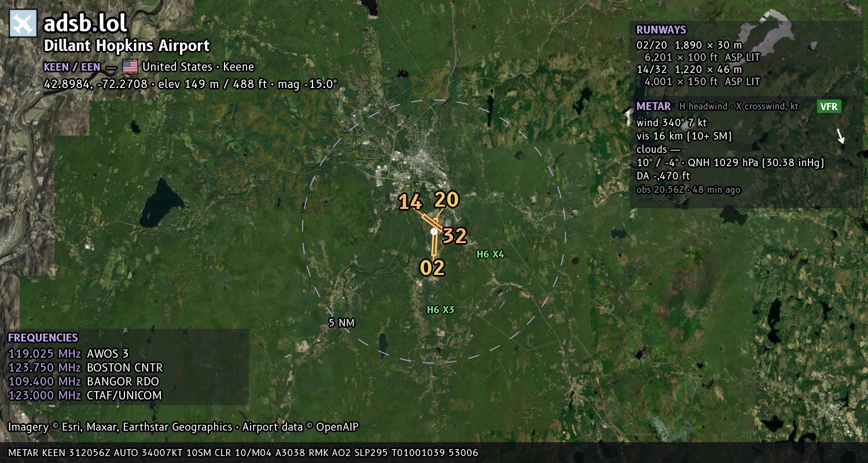Click the wind 340° 7 kt reading
Viewport: 868px width, 463px height.
click(671, 123)
